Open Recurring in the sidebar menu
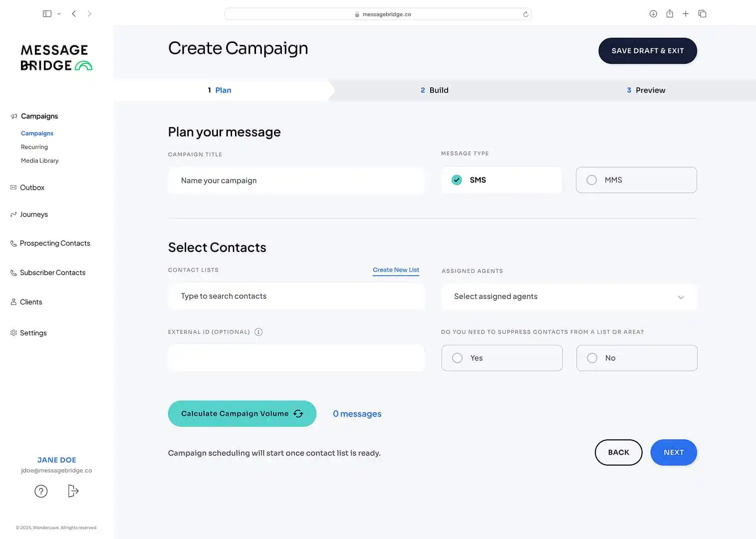756x539 pixels. click(34, 147)
